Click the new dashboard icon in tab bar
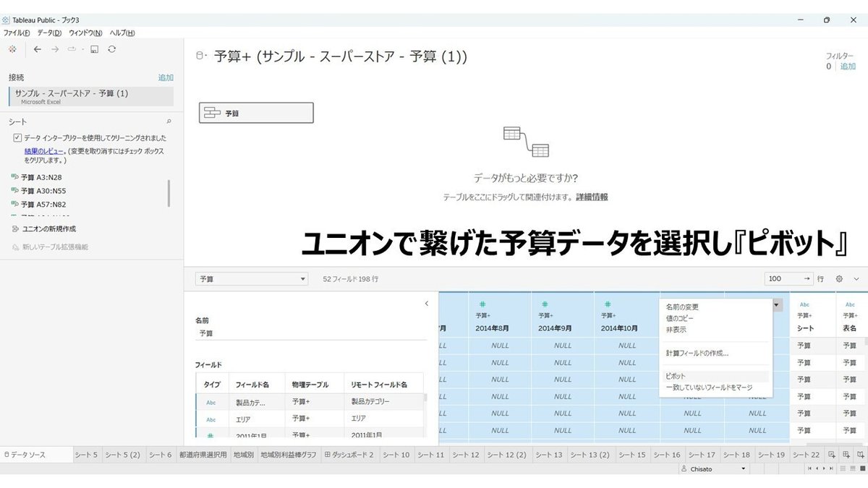 846,455
